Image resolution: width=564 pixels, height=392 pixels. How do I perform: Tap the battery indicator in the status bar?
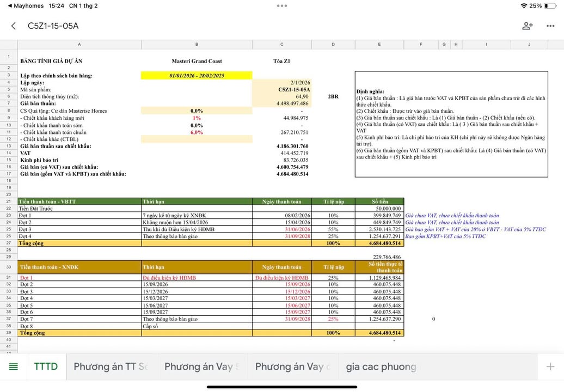click(551, 5)
